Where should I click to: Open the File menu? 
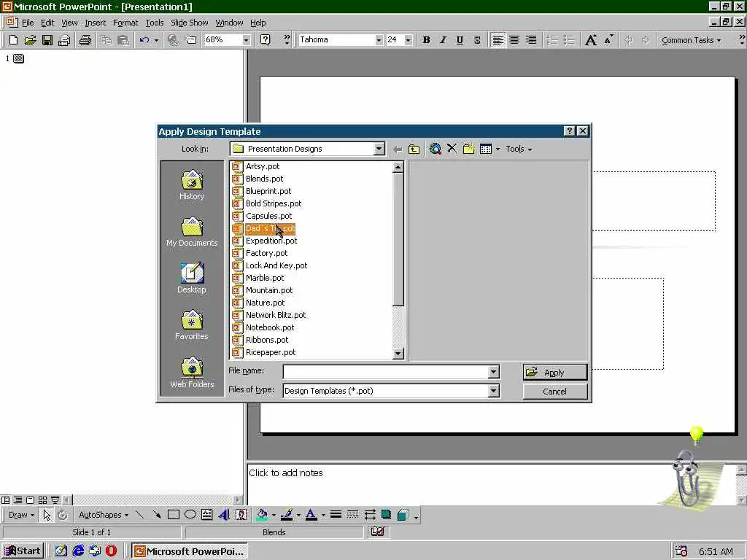pyautogui.click(x=28, y=23)
